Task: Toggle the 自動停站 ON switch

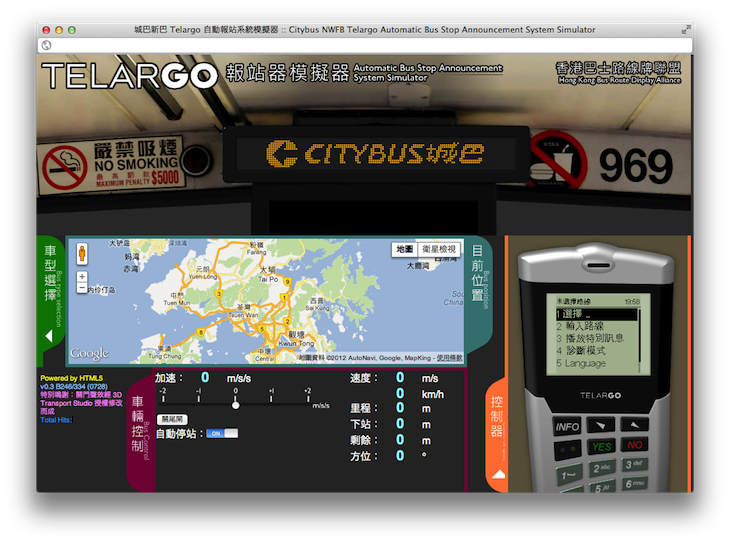Action: [x=222, y=434]
